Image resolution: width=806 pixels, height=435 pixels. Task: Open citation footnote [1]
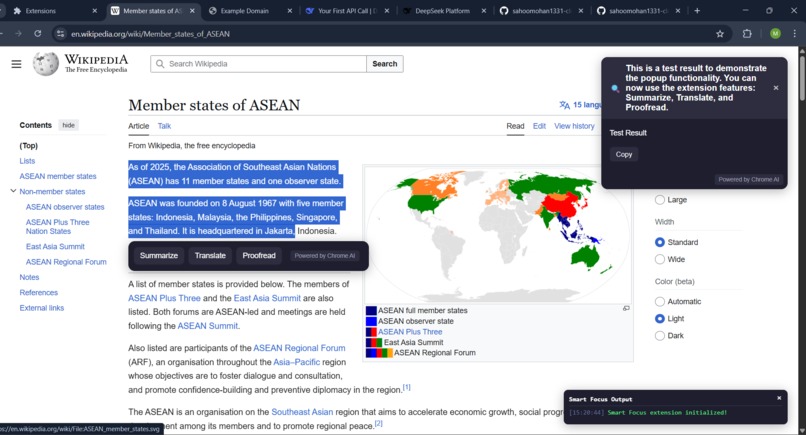click(x=407, y=387)
